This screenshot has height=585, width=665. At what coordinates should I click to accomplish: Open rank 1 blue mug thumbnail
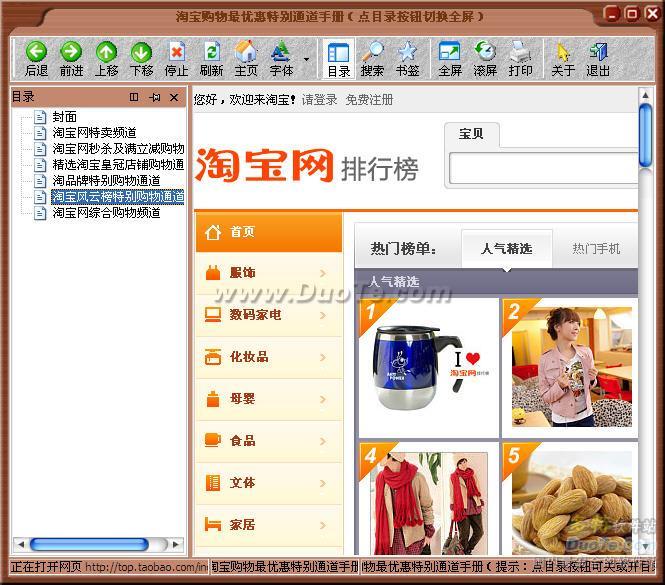429,368
